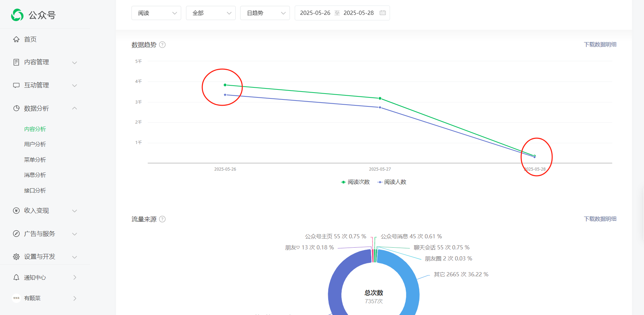Click 流量来源 section title
The image size is (644, 315).
click(144, 219)
